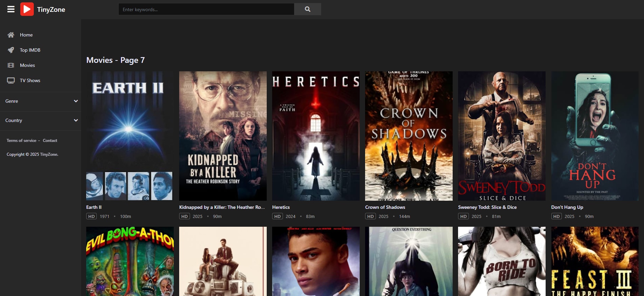The image size is (644, 296).
Task: Select TV Shows in the sidebar
Action: point(30,80)
